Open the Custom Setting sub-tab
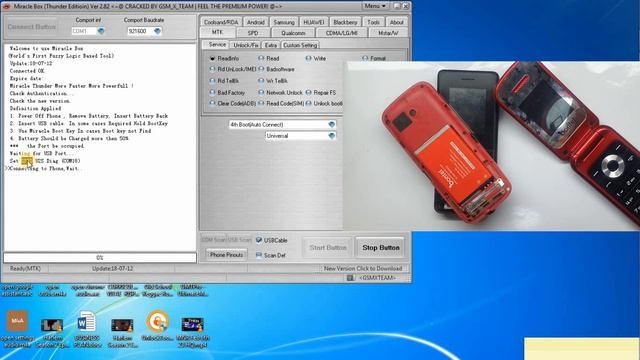Screen dimensions: 640x360 [300, 45]
